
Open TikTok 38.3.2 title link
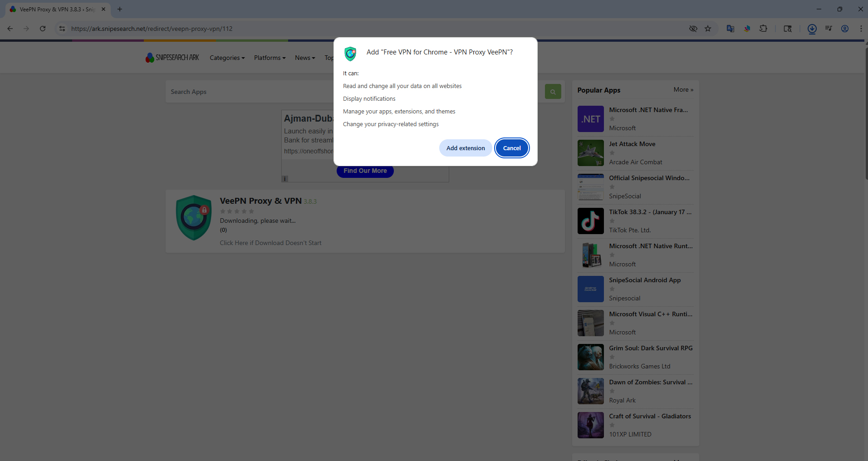tap(650, 212)
